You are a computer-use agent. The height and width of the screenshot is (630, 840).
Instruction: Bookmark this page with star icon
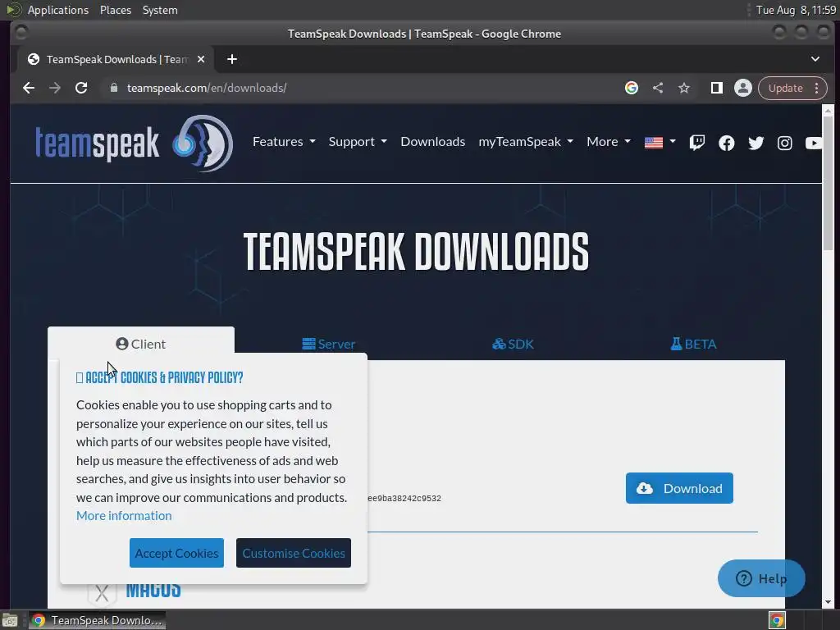(684, 88)
